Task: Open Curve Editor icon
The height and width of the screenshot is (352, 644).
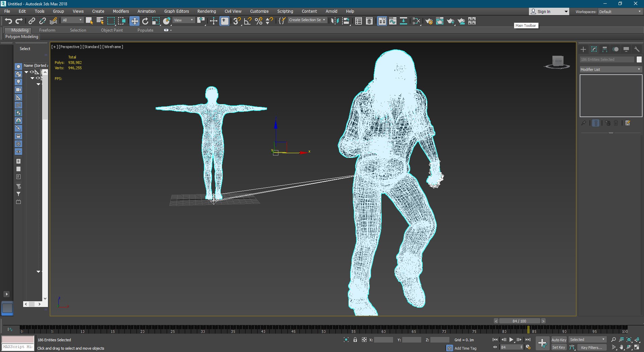Action: click(x=393, y=21)
